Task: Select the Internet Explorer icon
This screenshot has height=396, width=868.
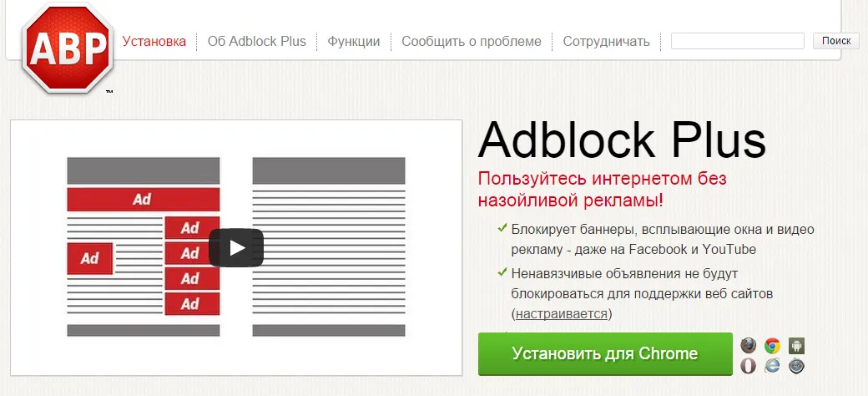Action: [x=772, y=366]
